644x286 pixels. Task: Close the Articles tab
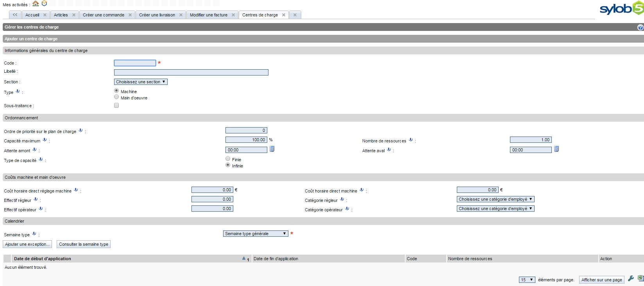point(74,15)
